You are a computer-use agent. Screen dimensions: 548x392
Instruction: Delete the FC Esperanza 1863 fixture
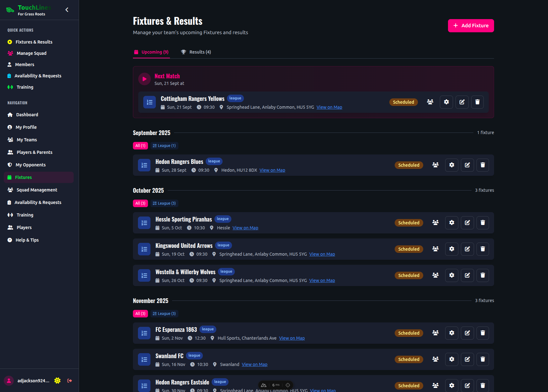[482, 333]
